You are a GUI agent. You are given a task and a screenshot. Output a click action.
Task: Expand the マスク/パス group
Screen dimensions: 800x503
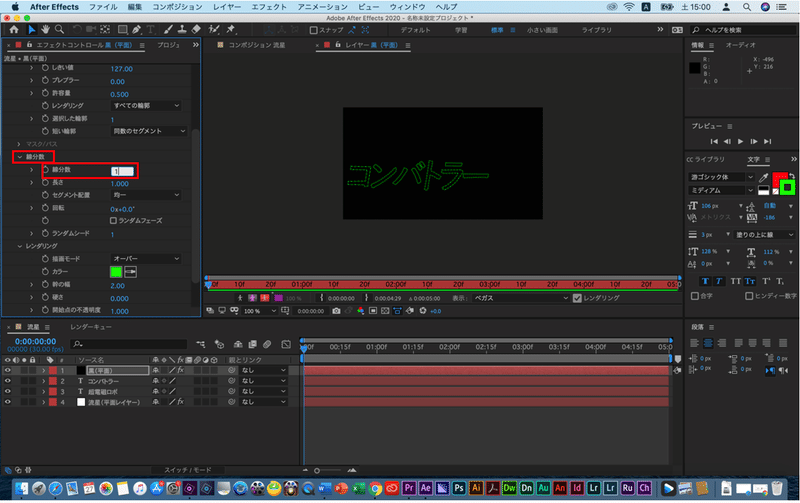point(19,144)
